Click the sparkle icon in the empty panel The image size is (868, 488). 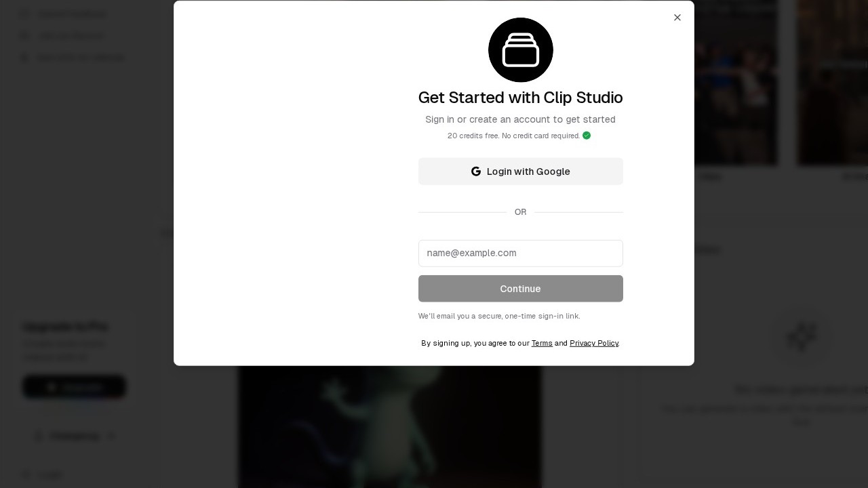(x=802, y=337)
